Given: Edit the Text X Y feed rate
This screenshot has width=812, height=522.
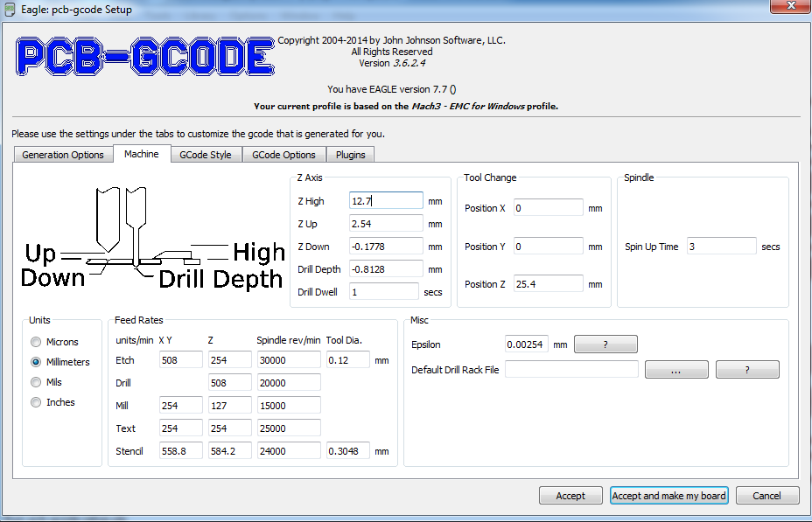Looking at the screenshot, I should point(181,428).
